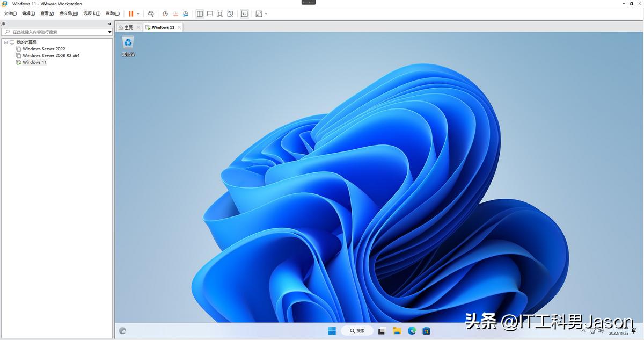The height and width of the screenshot is (340, 644).
Task: Show or hide the library panel
Action: pos(200,13)
